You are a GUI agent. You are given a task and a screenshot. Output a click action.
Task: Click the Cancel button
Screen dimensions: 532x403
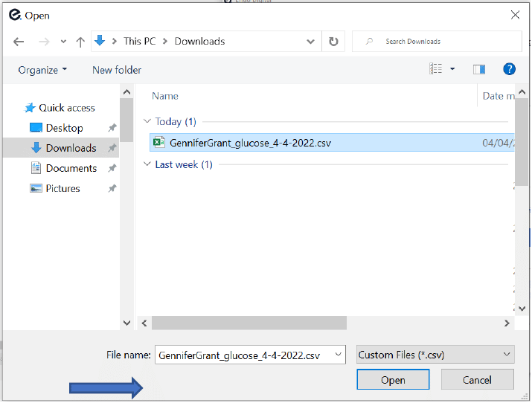(478, 380)
